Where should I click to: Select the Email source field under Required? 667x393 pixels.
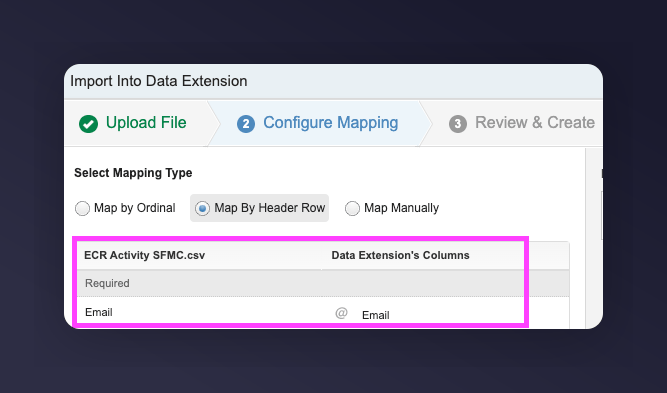click(x=99, y=312)
